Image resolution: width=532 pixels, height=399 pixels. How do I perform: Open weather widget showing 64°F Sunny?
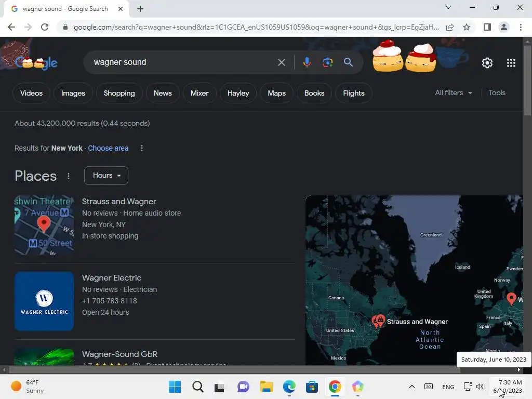(28, 387)
